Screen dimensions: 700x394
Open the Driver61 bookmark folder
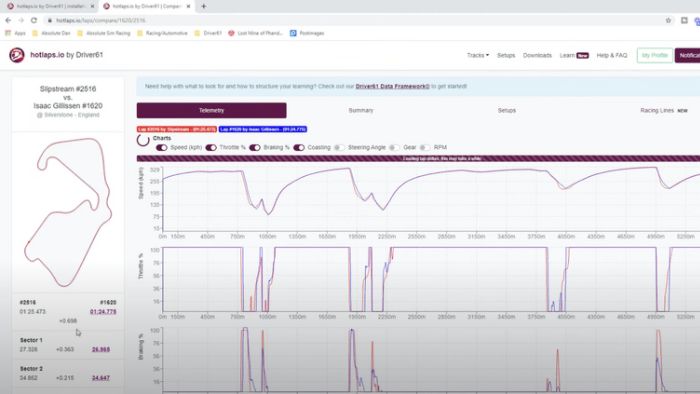[208, 33]
